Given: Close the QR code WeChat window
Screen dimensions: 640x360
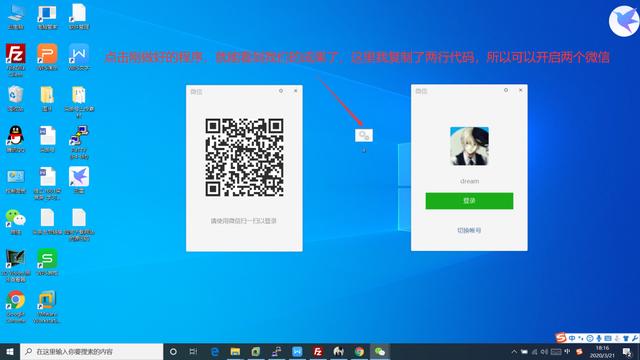Looking at the screenshot, I should click(296, 91).
